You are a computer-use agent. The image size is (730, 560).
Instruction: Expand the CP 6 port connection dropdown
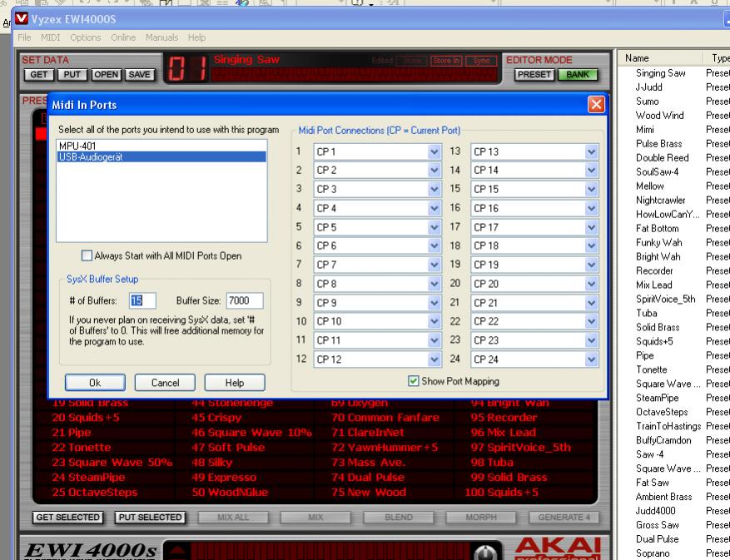(434, 245)
